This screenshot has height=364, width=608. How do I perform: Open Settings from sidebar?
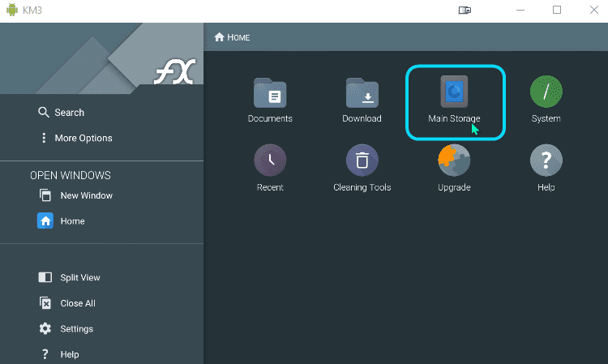point(66,328)
